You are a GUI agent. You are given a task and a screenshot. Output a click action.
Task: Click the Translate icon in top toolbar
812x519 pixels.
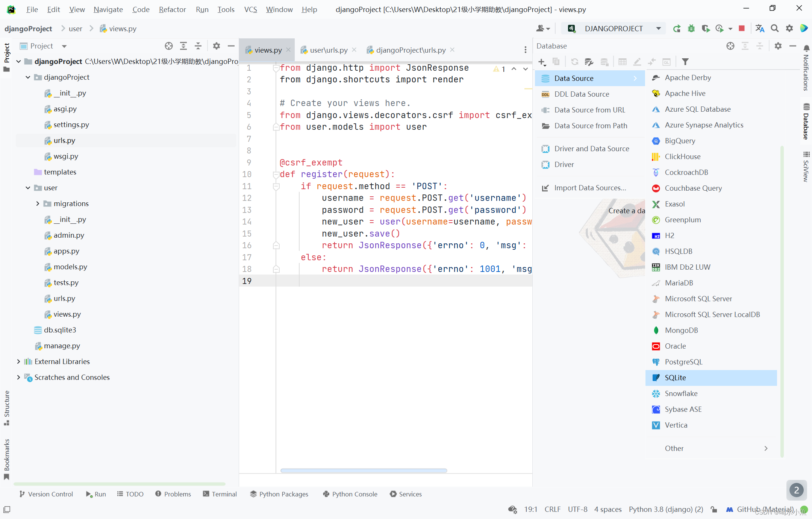(760, 29)
